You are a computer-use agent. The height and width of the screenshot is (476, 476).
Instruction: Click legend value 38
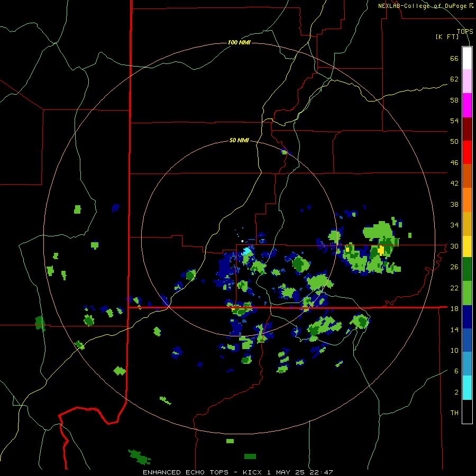click(454, 204)
